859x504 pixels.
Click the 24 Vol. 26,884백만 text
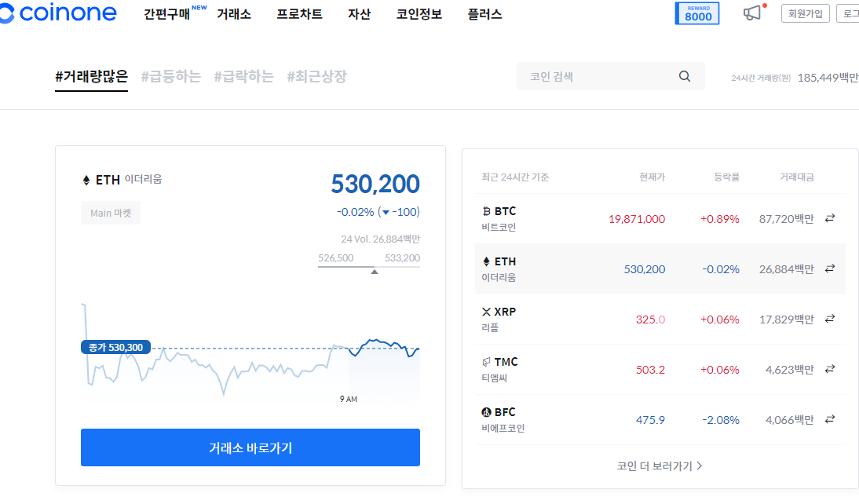[x=380, y=239]
